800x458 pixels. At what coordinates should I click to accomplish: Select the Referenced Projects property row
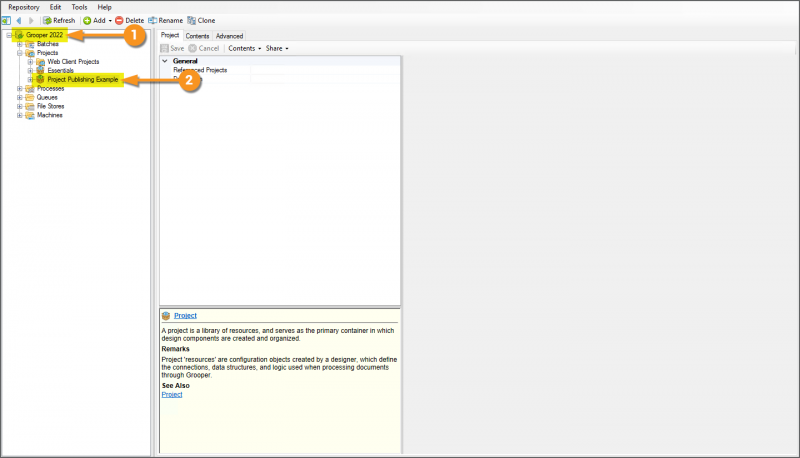pyautogui.click(x=280, y=70)
